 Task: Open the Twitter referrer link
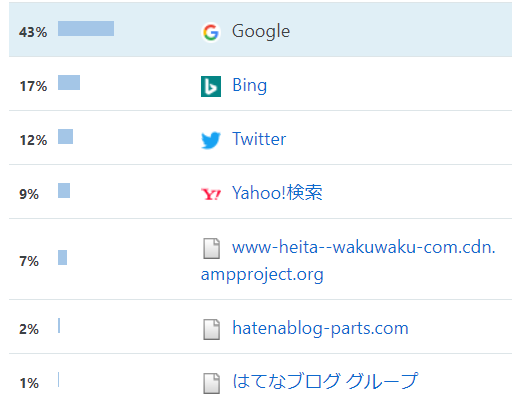coord(259,139)
